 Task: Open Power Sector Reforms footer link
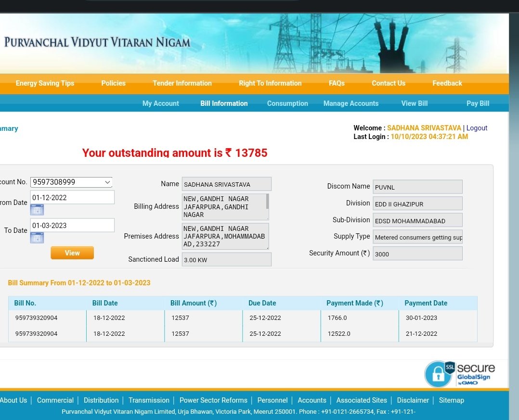tap(213, 400)
